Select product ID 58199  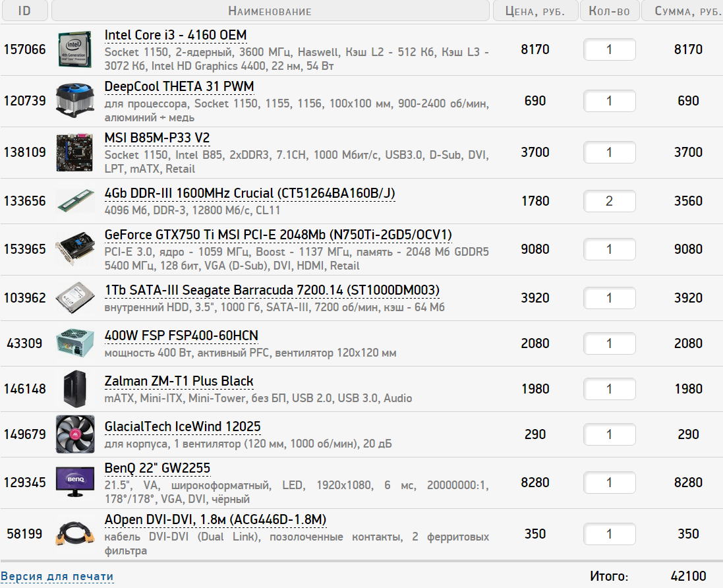[x=25, y=533]
